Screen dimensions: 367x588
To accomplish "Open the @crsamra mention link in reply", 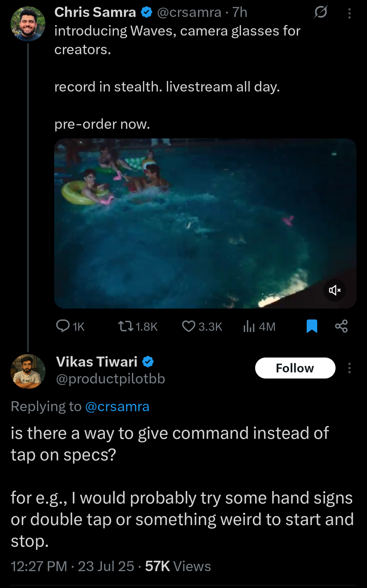I will coord(117,407).
